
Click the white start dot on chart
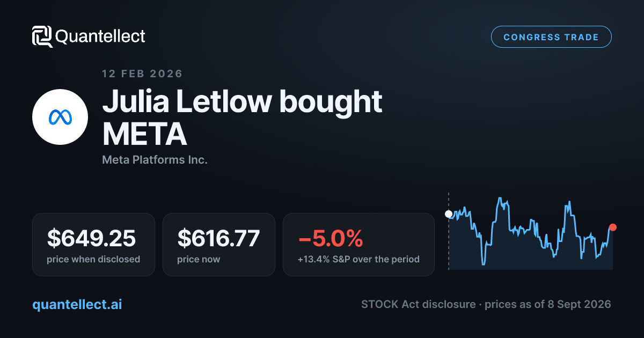[x=449, y=214]
